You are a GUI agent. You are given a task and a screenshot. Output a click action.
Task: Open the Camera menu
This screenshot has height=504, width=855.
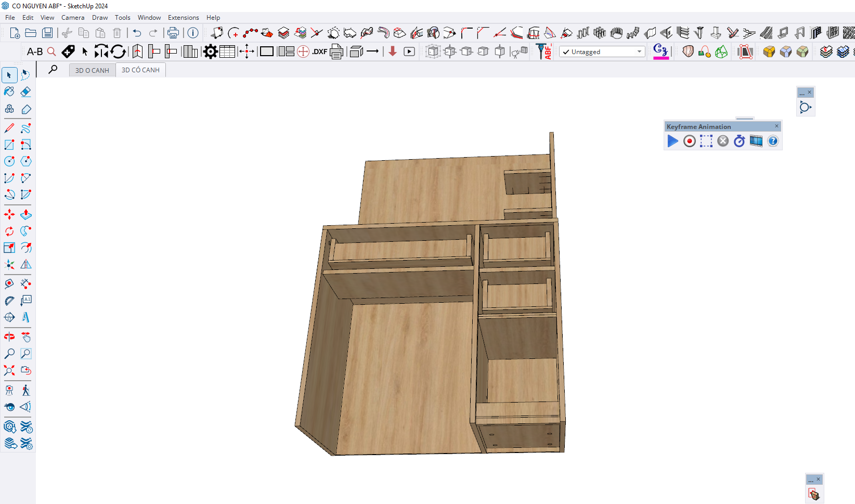73,18
